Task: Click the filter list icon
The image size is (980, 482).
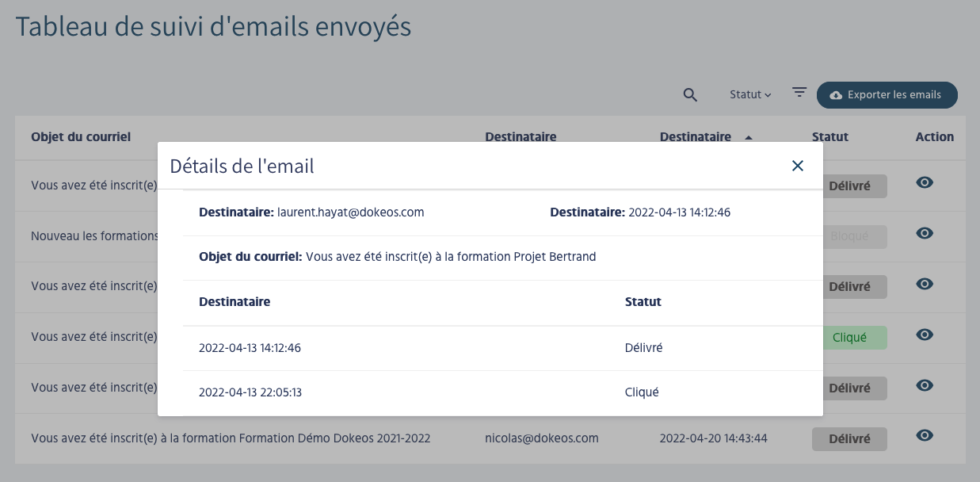Action: (799, 93)
